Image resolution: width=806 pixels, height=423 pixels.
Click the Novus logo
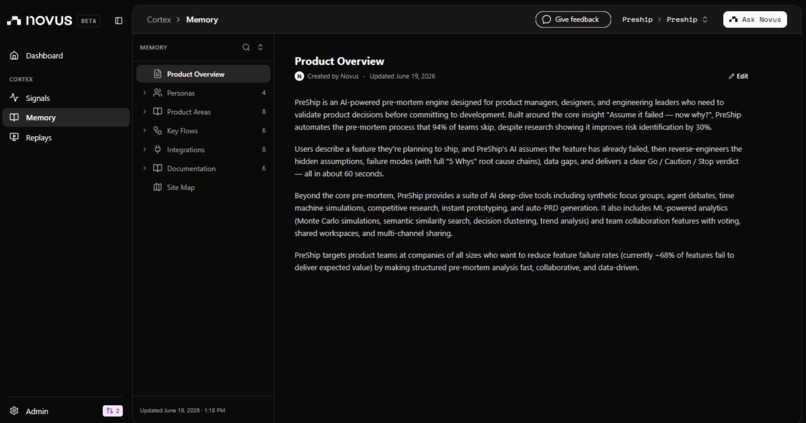pyautogui.click(x=40, y=21)
